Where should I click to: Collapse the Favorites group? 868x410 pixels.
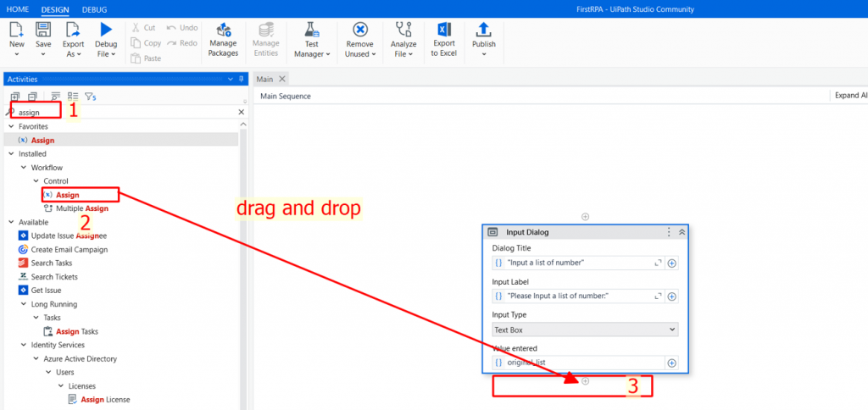tap(12, 126)
